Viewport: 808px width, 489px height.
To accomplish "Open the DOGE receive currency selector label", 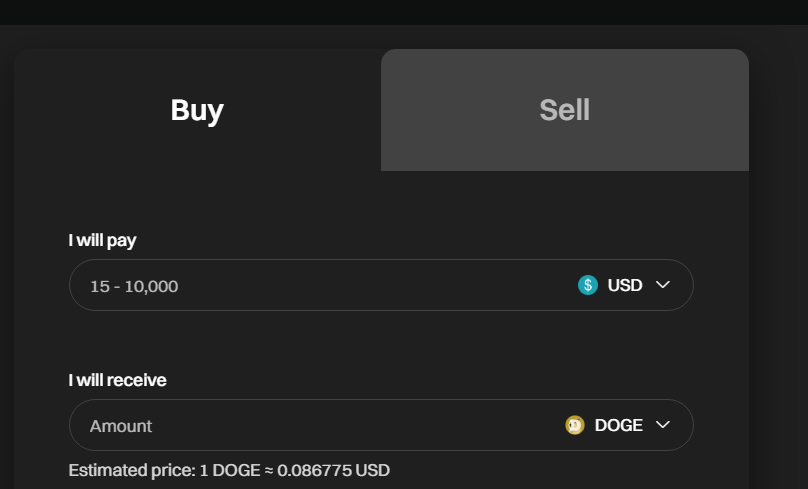I will click(x=618, y=425).
